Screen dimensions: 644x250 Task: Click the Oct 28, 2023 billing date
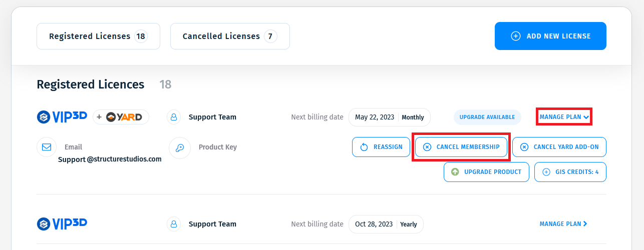(x=374, y=224)
